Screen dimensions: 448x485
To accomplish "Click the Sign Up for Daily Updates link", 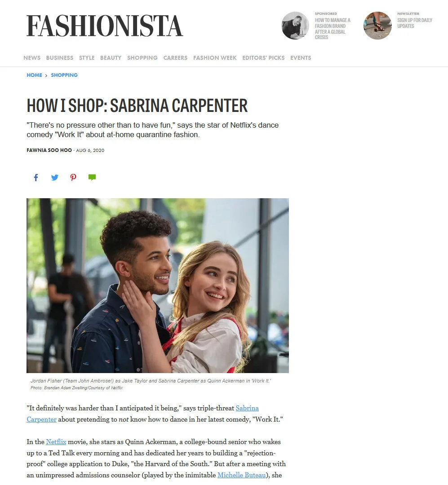I will coord(415,23).
